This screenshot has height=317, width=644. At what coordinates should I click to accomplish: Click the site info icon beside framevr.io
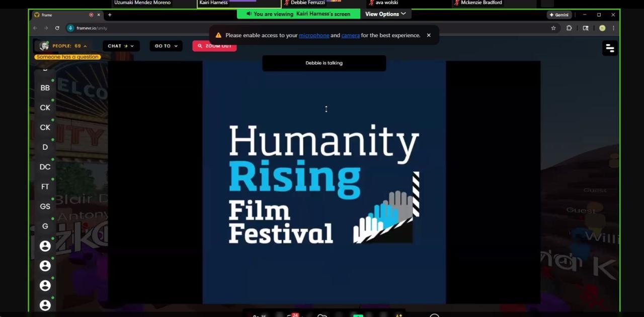70,28
